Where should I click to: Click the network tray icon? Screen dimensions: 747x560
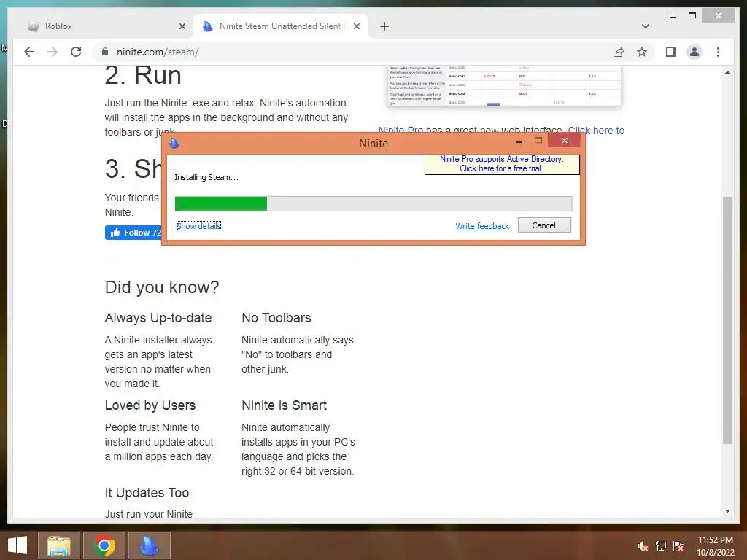click(661, 545)
